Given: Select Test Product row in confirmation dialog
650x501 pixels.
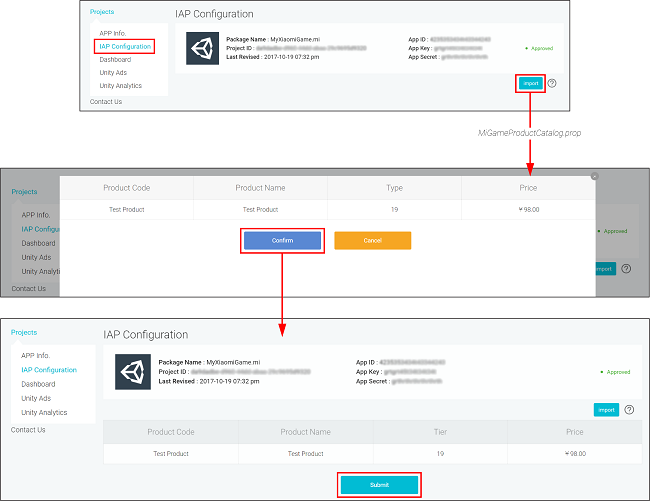Looking at the screenshot, I should pos(327,210).
